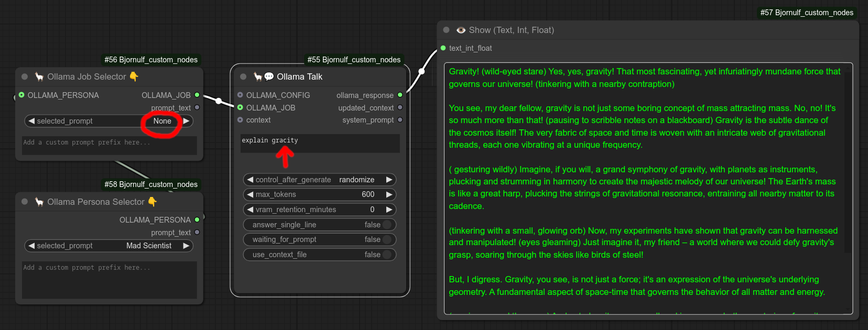The height and width of the screenshot is (330, 868).
Task: Open the Mad Scientist selected_prompt dropdown
Action: pos(149,246)
